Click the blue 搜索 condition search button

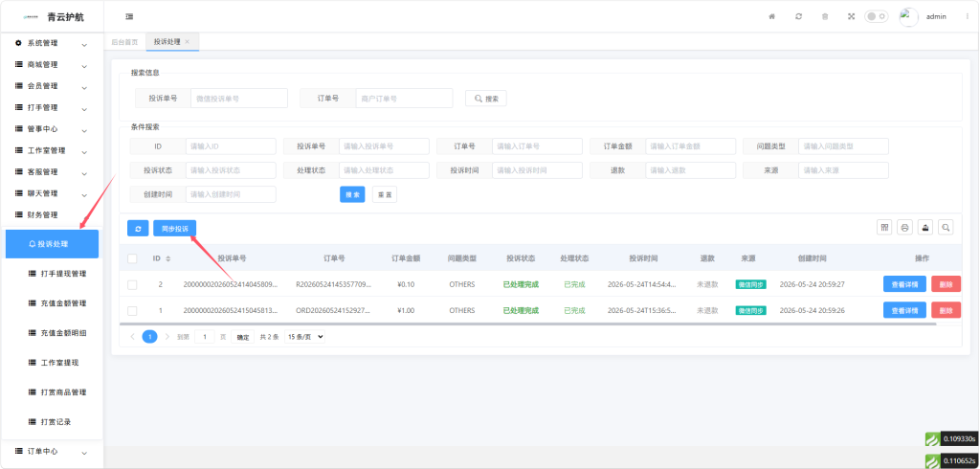point(352,194)
